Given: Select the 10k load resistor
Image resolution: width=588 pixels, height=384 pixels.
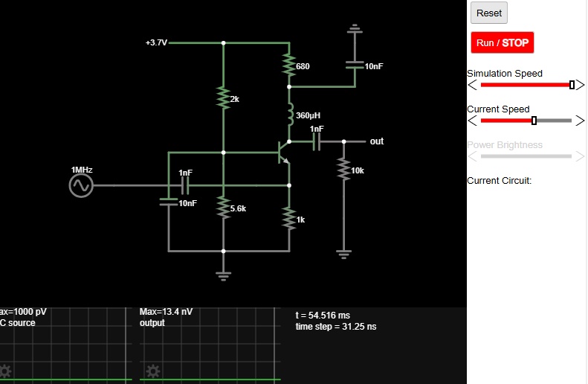Looking at the screenshot, I should click(344, 169).
